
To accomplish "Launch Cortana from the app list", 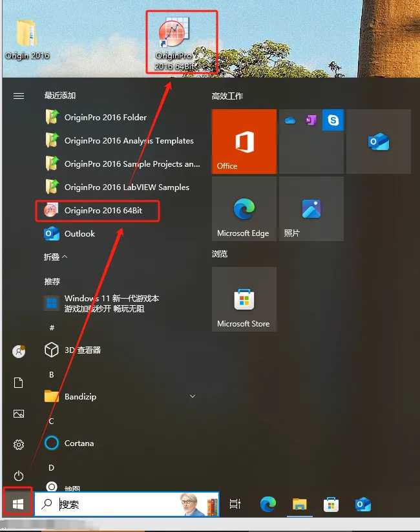I will pyautogui.click(x=69, y=443).
